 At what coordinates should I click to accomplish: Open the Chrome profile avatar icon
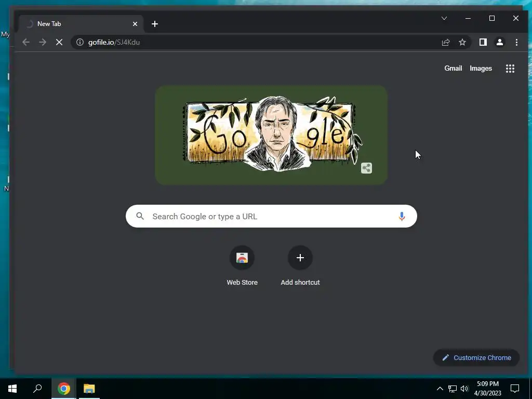click(x=499, y=42)
